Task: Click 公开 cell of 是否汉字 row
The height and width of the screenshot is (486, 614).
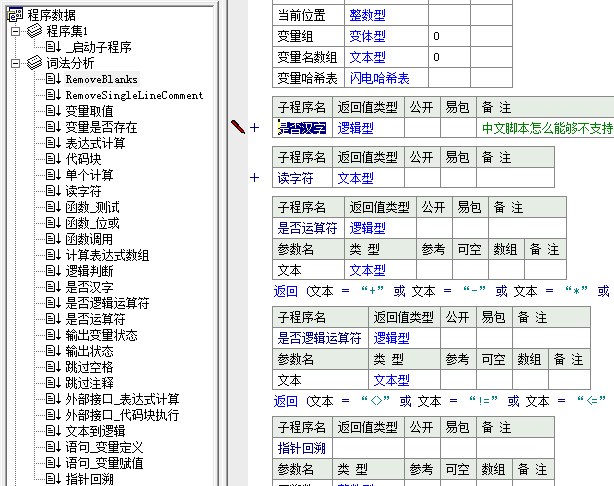Action: pos(423,128)
